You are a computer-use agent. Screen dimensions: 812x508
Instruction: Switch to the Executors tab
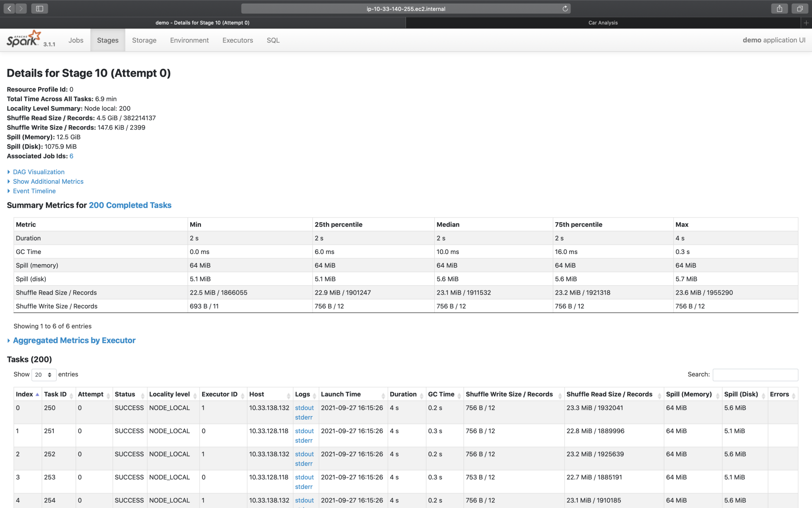[x=238, y=40]
